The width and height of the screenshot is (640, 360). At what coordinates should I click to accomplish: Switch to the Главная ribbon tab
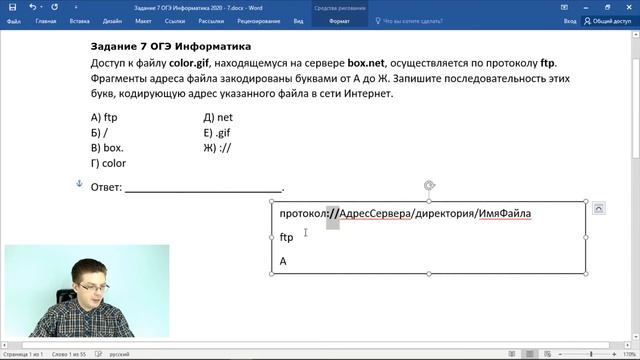[46, 21]
